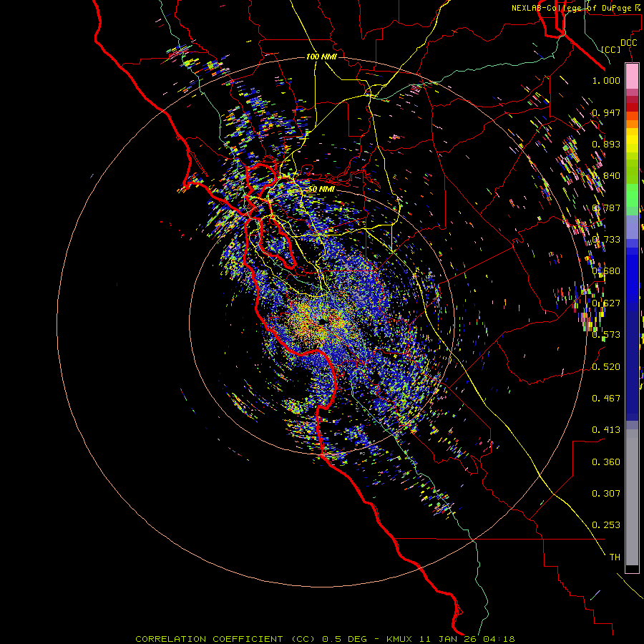644x644 pixels.
Task: Select the 0.307 legend value
Action: [x=606, y=493]
